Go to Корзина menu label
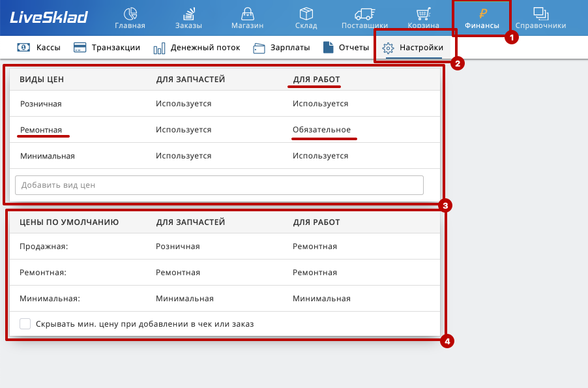 tap(423, 25)
